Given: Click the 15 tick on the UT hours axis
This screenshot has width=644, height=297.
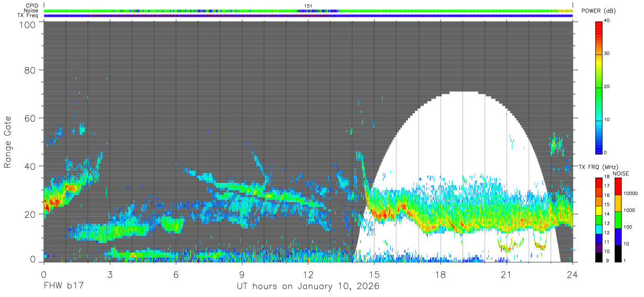Looking at the screenshot, I should 374,274.
